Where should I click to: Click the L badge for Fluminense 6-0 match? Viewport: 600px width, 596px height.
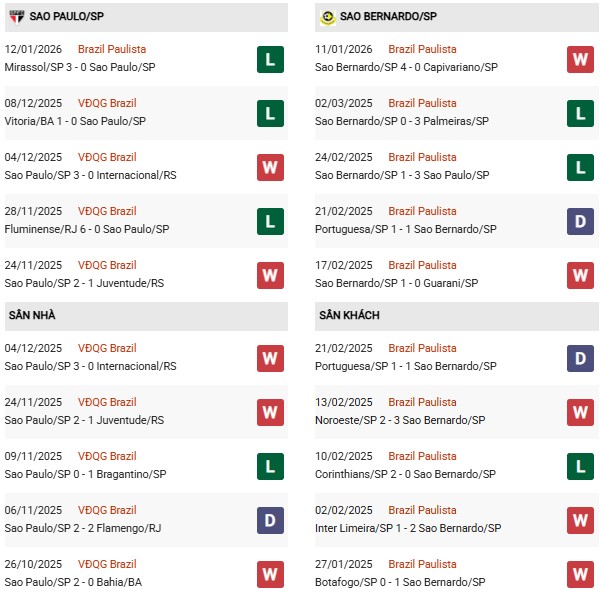pyautogui.click(x=270, y=221)
